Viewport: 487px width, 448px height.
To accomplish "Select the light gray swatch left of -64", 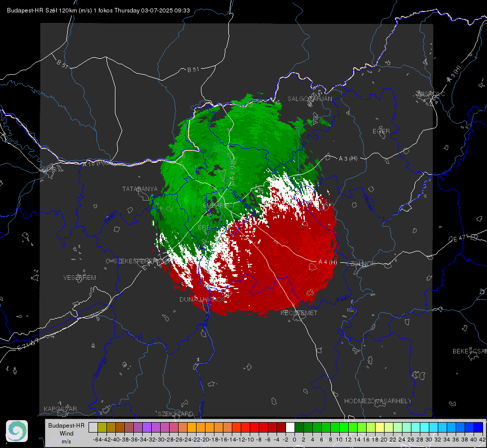I will (x=93, y=427).
